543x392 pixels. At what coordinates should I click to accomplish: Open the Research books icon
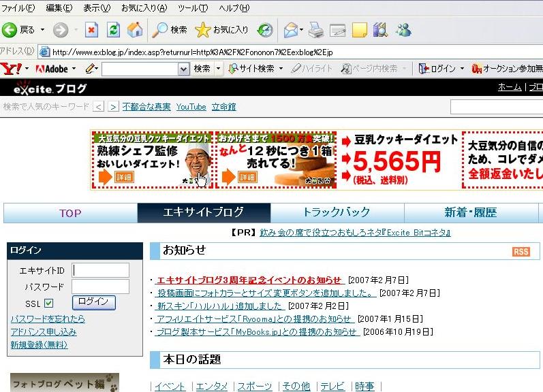click(380, 30)
